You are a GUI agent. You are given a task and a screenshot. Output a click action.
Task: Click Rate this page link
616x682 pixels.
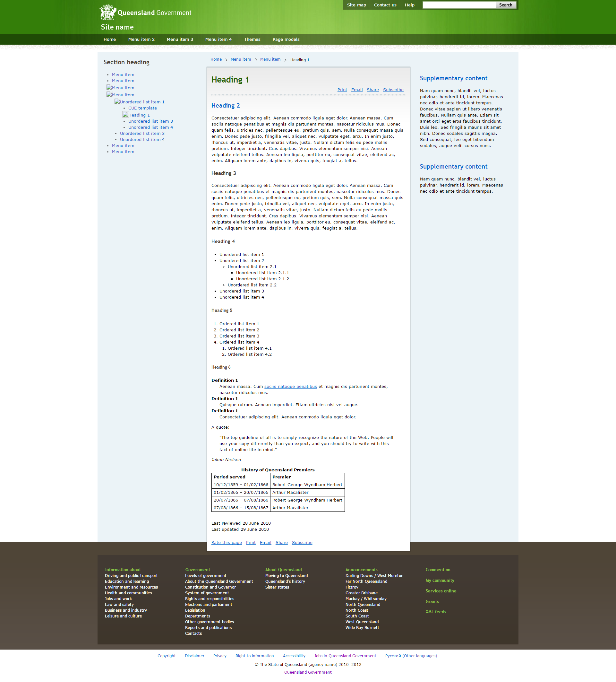226,542
